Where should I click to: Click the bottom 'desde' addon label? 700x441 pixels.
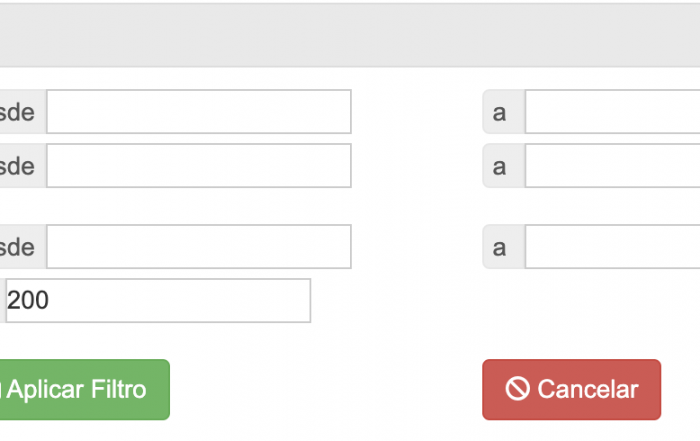click(23, 247)
